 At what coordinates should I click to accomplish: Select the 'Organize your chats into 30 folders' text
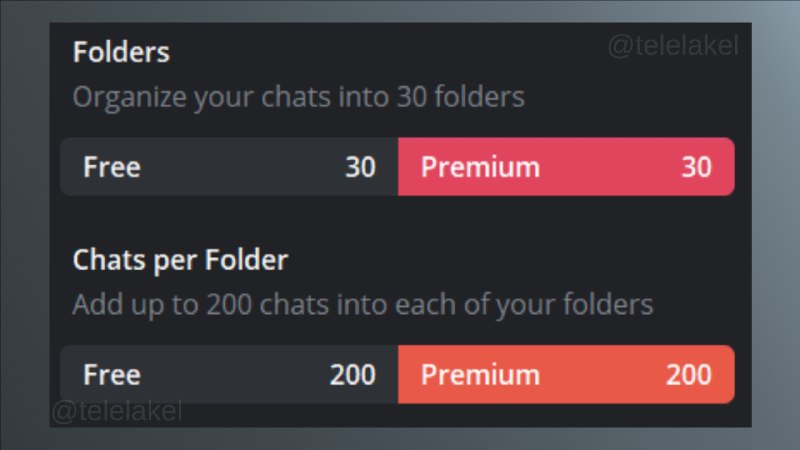(298, 97)
